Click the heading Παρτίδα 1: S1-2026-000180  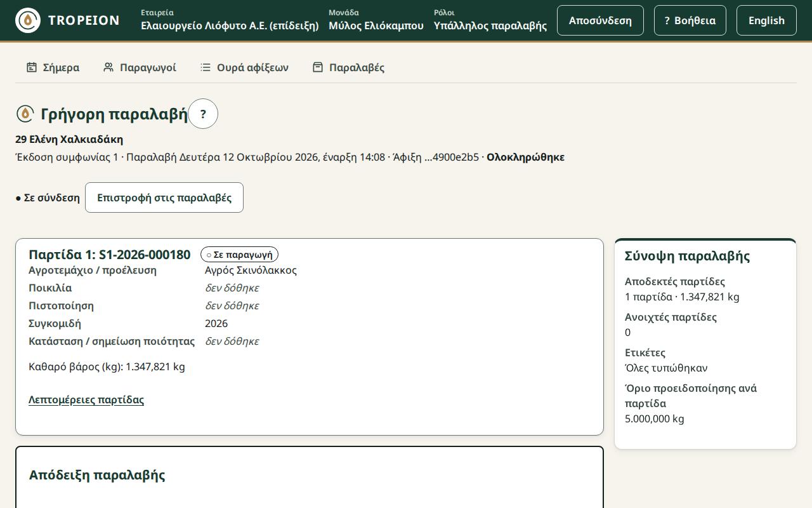pos(109,255)
